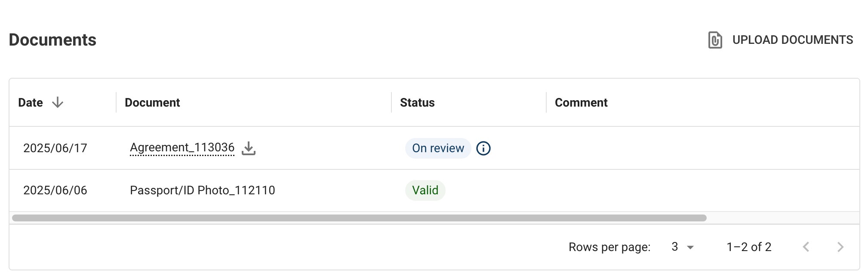The image size is (868, 276).
Task: Go to the previous page arrow
Action: click(806, 247)
